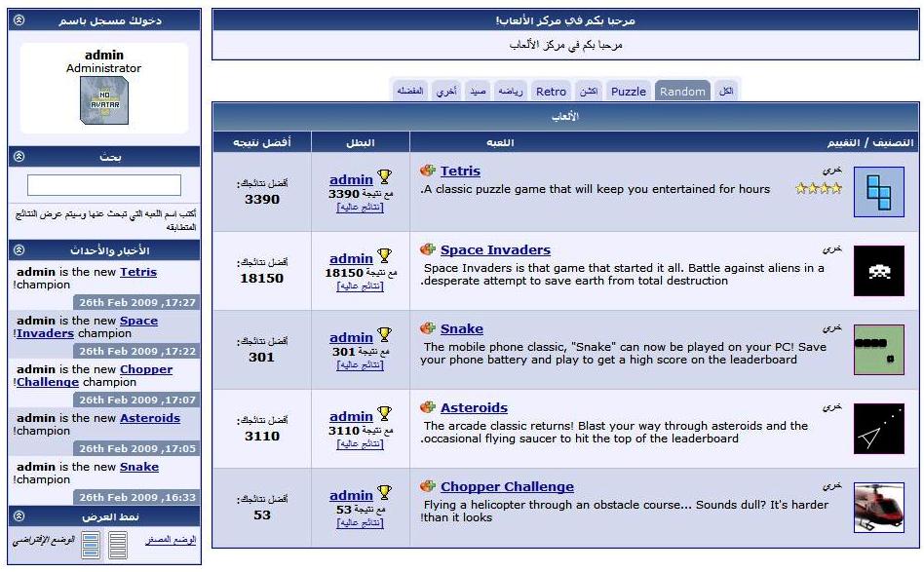Click the favorites icon beside Asteroids title
This screenshot has width=924, height=572.
(x=428, y=407)
